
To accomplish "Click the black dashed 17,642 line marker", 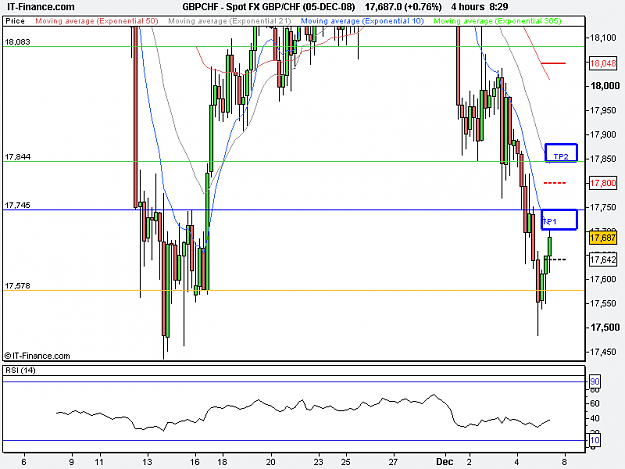I will pyautogui.click(x=555, y=260).
